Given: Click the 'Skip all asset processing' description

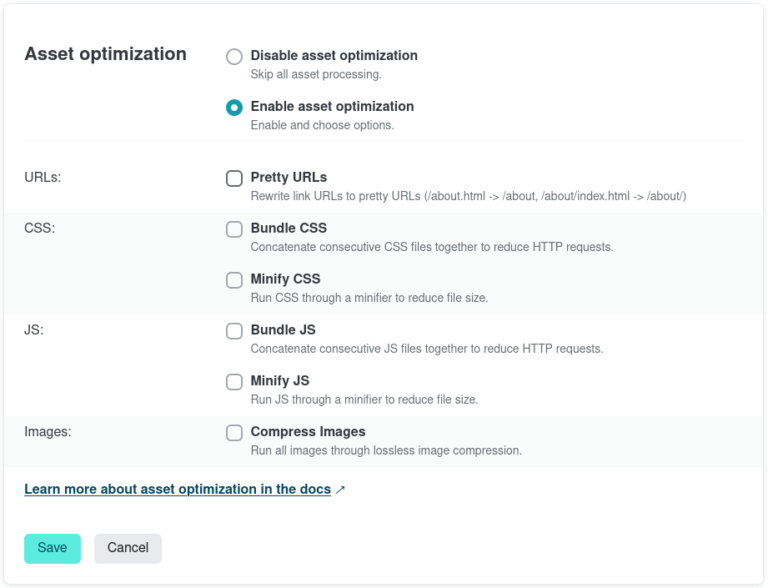Looking at the screenshot, I should coord(315,75).
